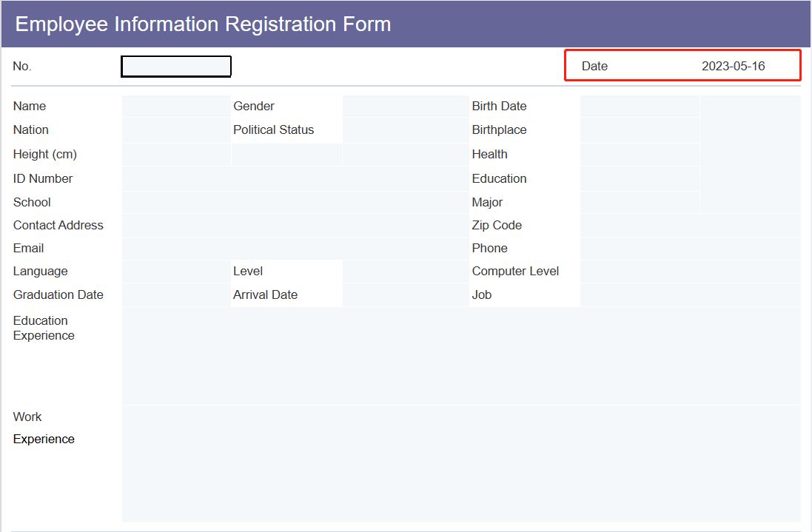The width and height of the screenshot is (812, 532).
Task: Click the Height (cm) input field
Action: [x=175, y=154]
